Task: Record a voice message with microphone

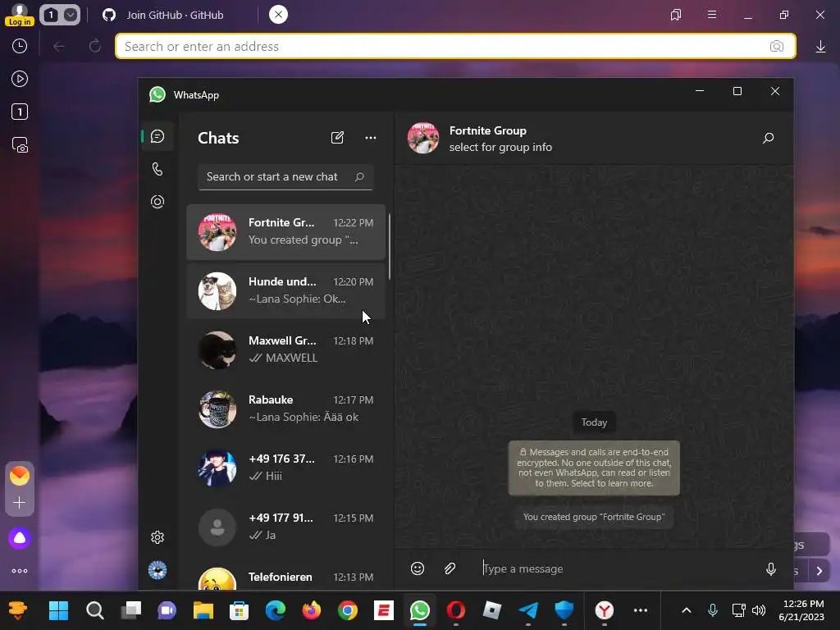Action: pos(771,569)
